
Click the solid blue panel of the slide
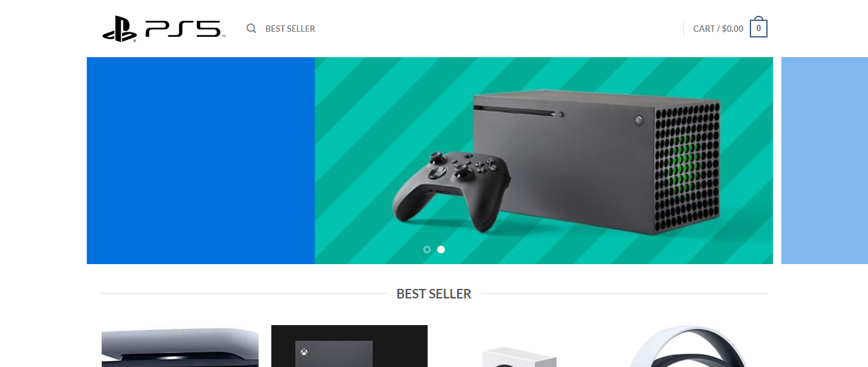(201, 161)
